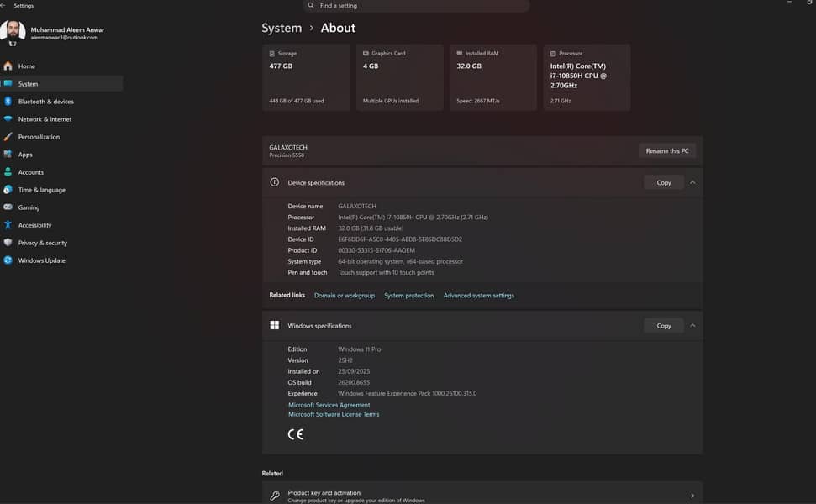This screenshot has width=816, height=504.
Task: Click the Graphics Card icon
Action: click(x=366, y=54)
